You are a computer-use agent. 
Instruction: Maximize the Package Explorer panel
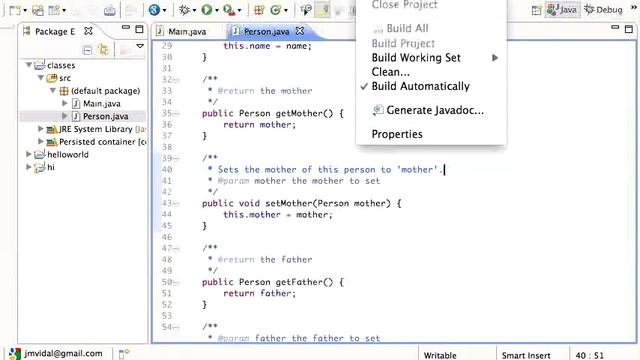click(139, 29)
